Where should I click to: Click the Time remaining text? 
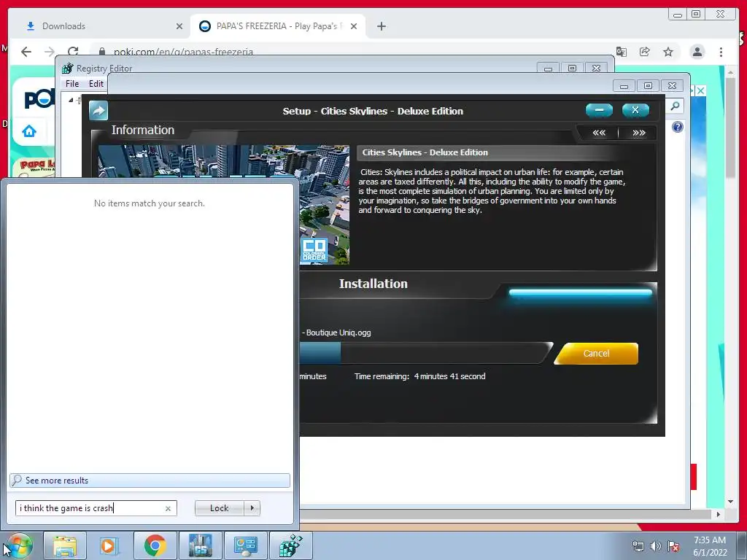[419, 376]
